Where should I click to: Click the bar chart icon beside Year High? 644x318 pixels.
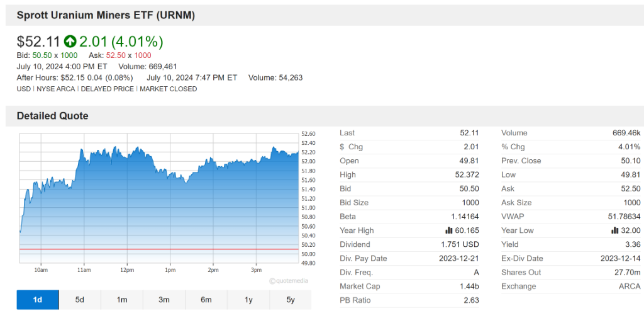(x=450, y=230)
